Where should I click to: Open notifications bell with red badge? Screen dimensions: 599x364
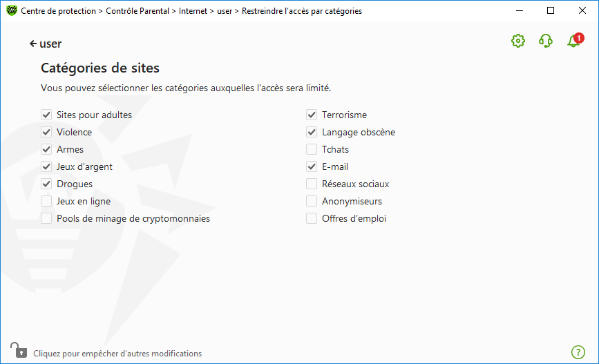[x=575, y=40]
